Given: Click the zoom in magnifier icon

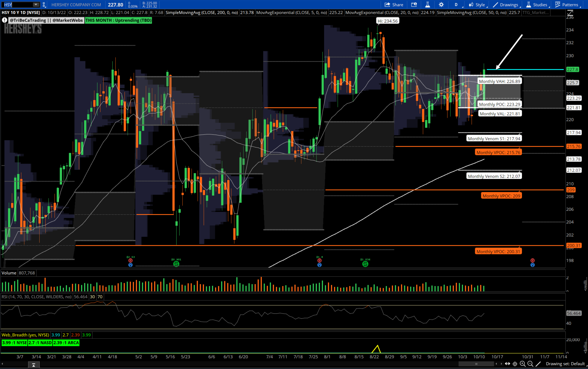Looking at the screenshot, I should (522, 364).
